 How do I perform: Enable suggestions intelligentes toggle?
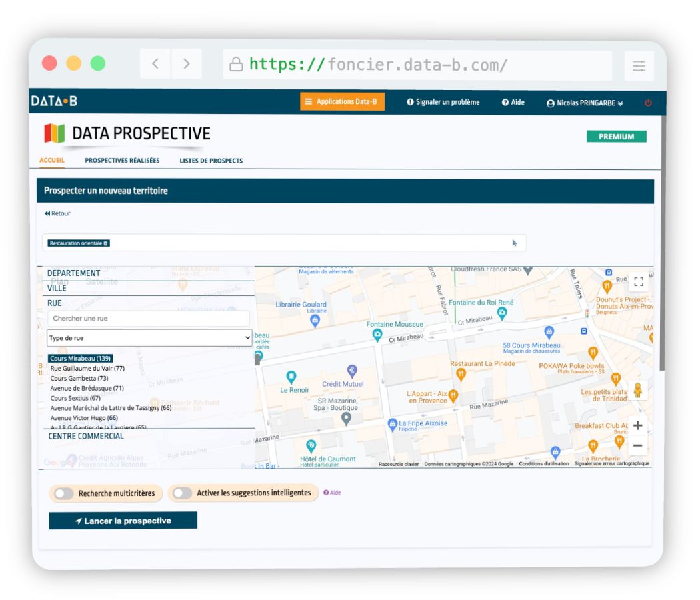[182, 493]
